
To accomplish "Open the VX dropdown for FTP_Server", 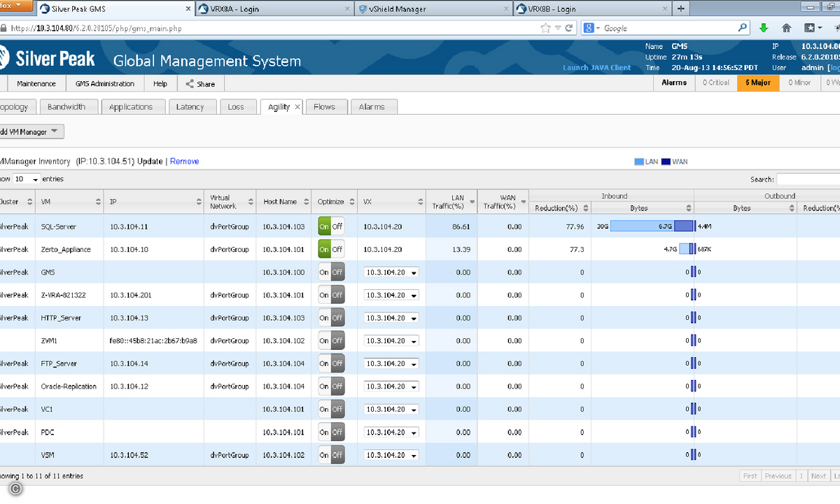I will (391, 364).
